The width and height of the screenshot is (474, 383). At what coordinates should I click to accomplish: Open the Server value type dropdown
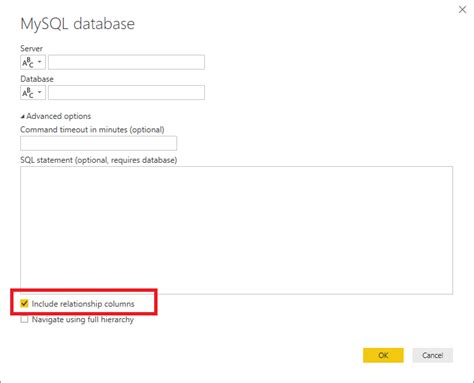[x=33, y=62]
